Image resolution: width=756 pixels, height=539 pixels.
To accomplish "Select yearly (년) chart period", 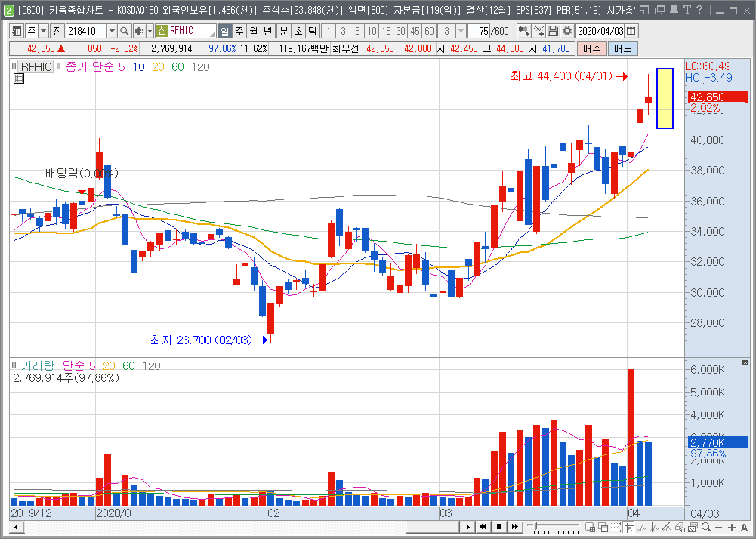I will (268, 32).
